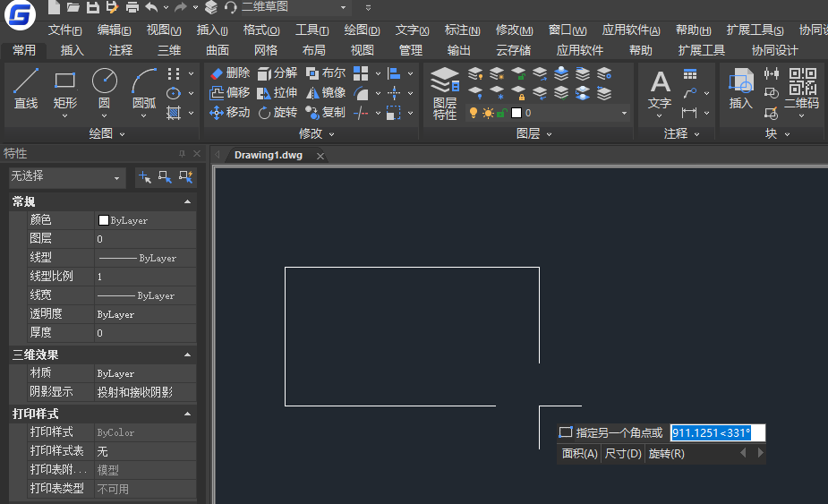This screenshot has height=504, width=828.
Task: Click the Open file icon in quick access toolbar
Action: 73,7
